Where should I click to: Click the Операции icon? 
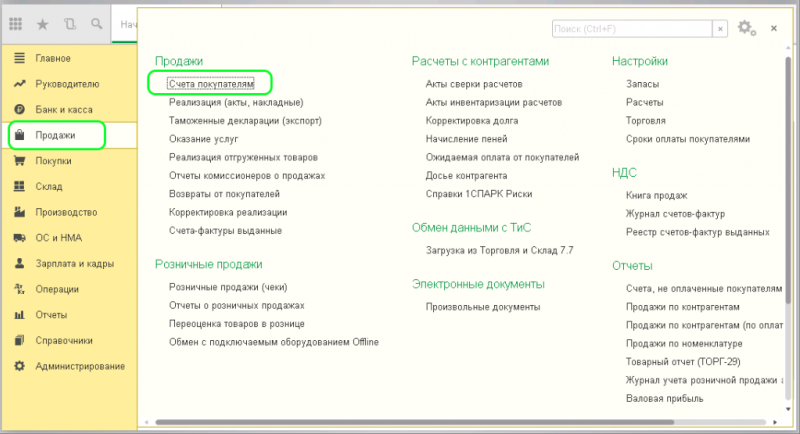(x=19, y=289)
